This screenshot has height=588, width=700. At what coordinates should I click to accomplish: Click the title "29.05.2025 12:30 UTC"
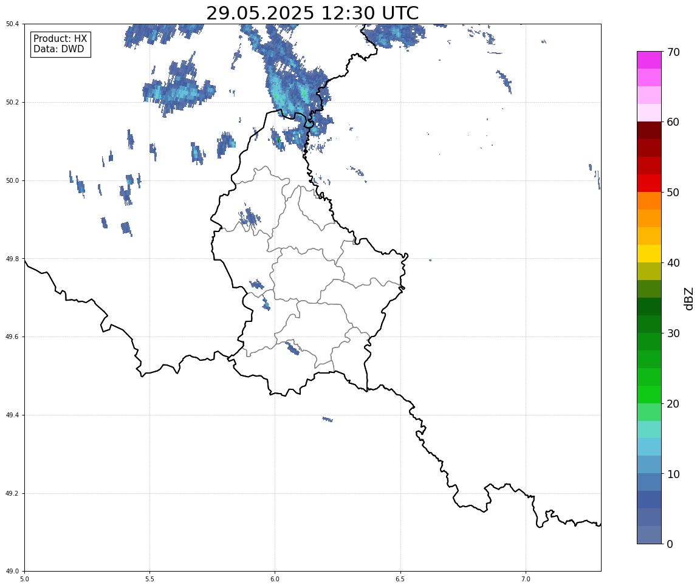pyautogui.click(x=312, y=13)
